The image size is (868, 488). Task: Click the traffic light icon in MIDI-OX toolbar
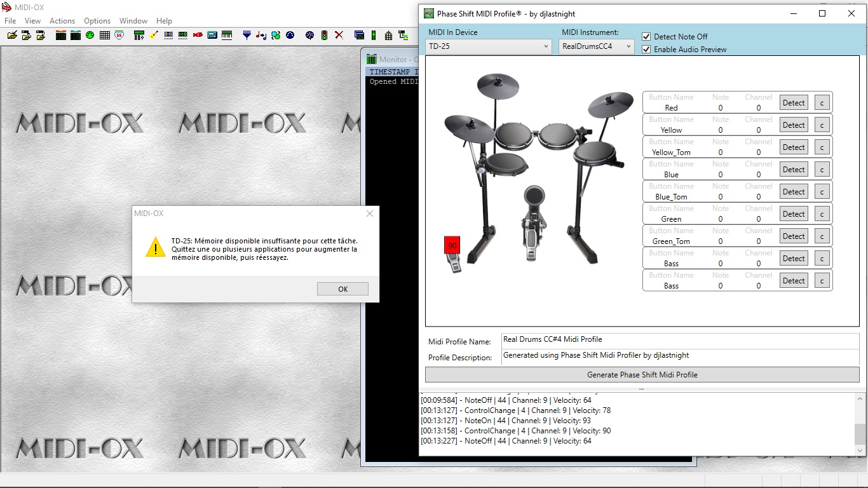pos(324,36)
